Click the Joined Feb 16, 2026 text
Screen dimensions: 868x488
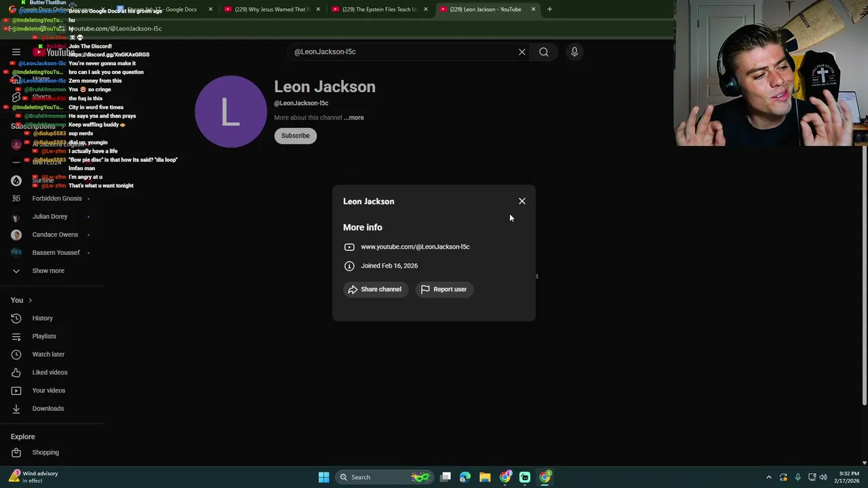(x=389, y=266)
